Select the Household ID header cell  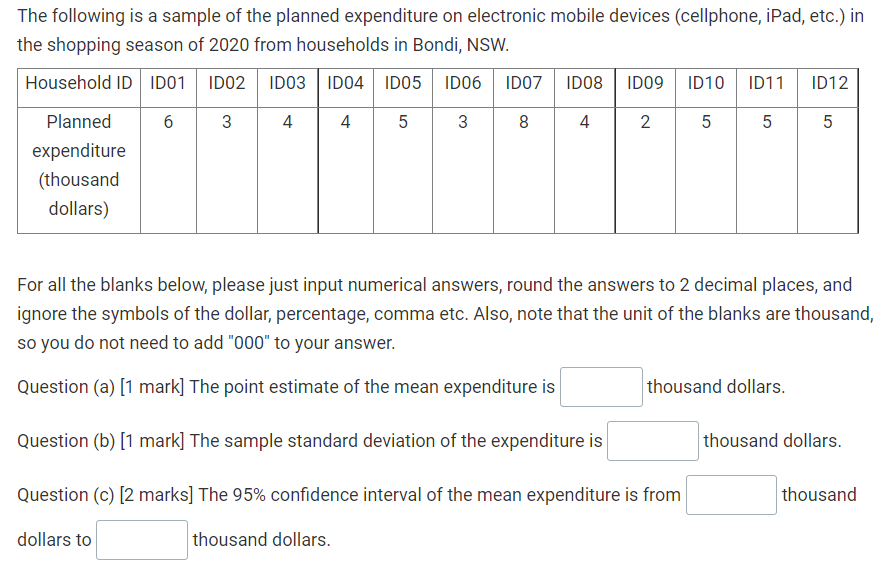pyautogui.click(x=78, y=84)
